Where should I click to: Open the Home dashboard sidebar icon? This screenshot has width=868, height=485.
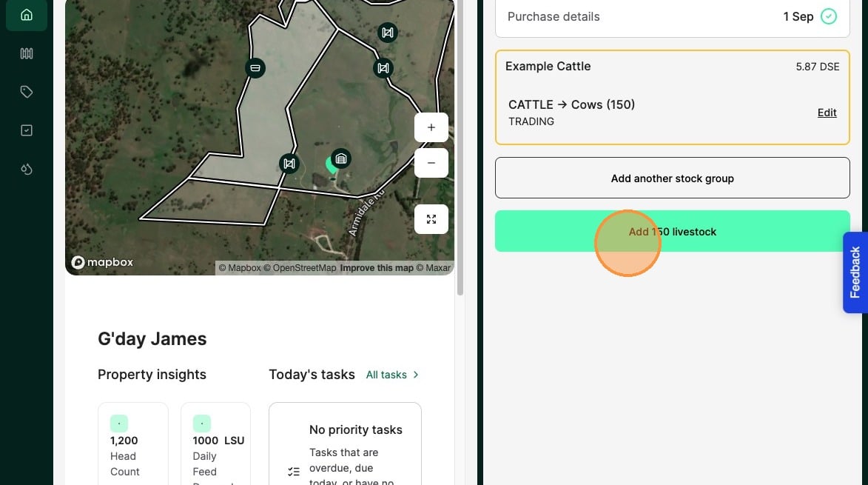(x=26, y=14)
